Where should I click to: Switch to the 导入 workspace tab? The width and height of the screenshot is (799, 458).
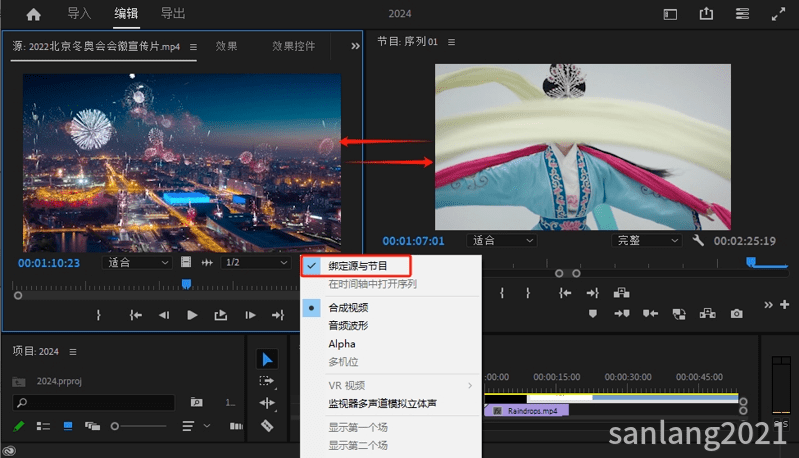click(79, 13)
